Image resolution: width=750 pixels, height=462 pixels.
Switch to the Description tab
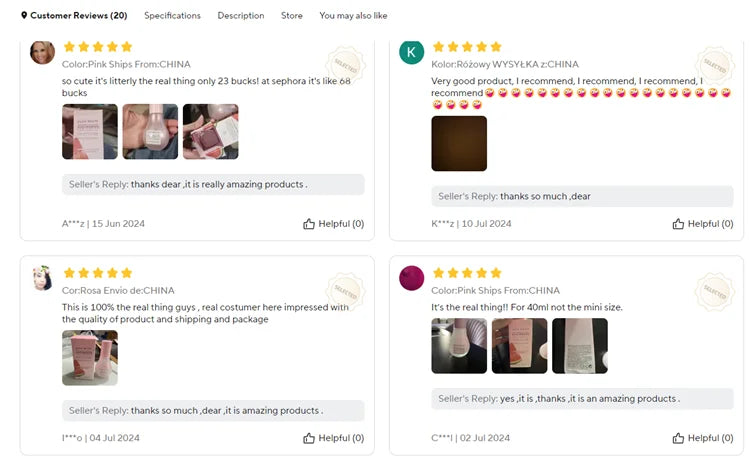[x=241, y=15]
